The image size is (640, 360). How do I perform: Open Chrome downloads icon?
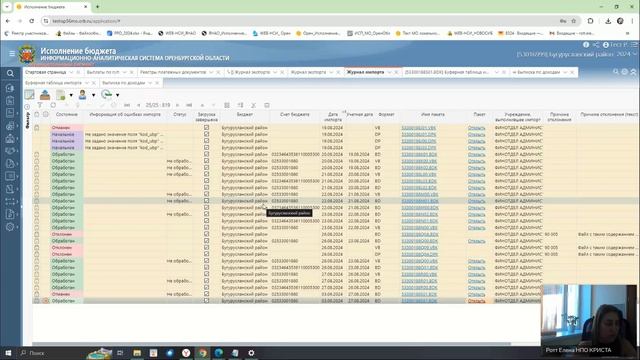point(608,21)
